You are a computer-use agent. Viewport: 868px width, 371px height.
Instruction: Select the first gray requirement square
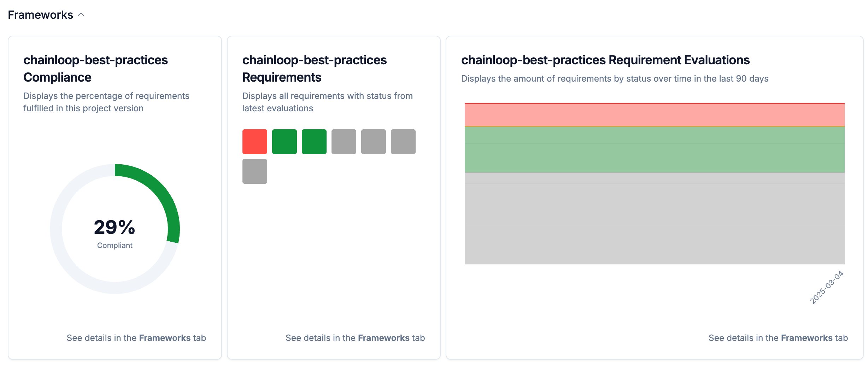(x=344, y=141)
